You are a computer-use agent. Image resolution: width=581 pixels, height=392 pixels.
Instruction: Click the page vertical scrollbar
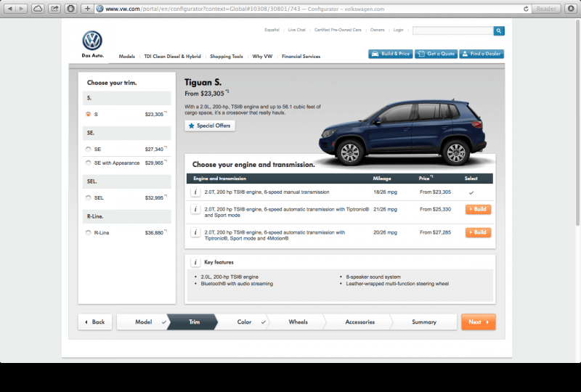click(x=577, y=122)
